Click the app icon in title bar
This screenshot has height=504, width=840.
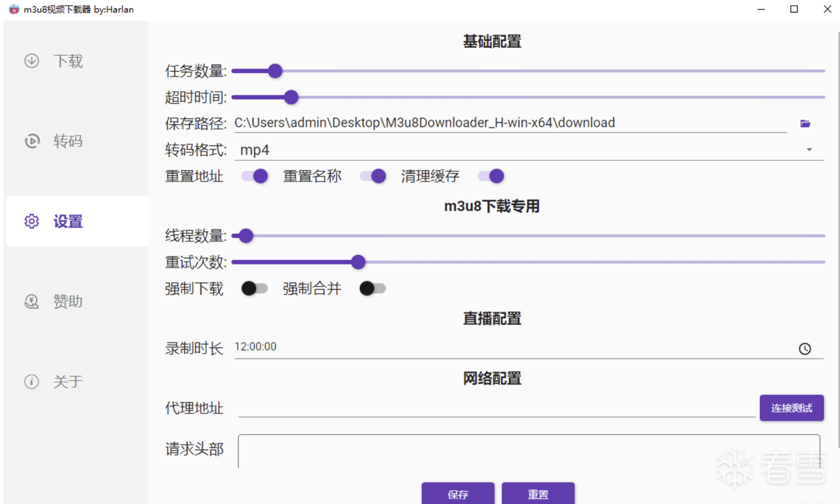click(14, 9)
